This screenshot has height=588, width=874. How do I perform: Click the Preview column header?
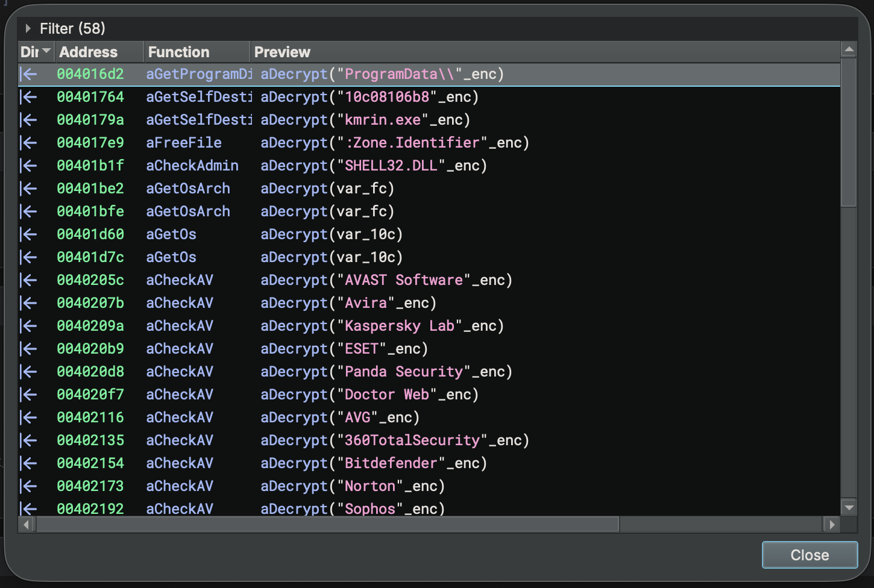click(282, 52)
